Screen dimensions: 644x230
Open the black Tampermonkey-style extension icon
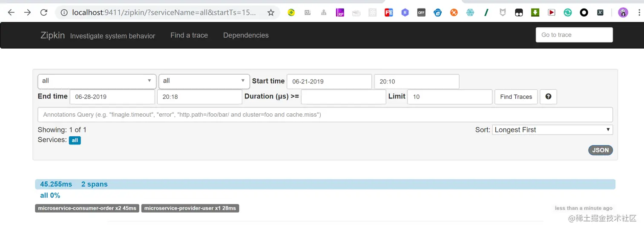519,13
